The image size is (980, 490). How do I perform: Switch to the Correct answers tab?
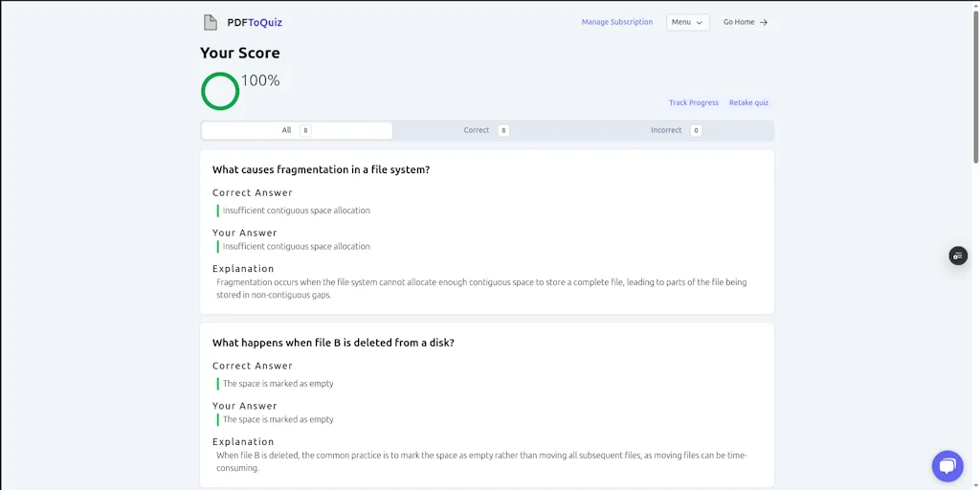(x=487, y=130)
